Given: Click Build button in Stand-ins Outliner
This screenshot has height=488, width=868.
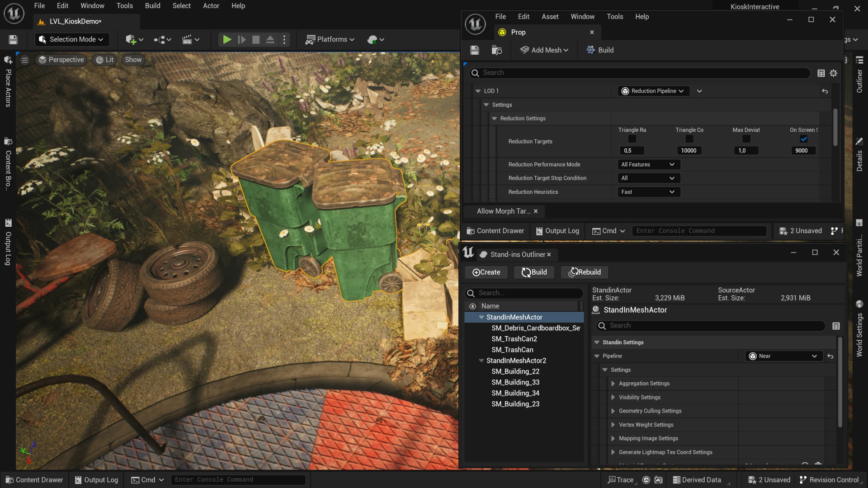Looking at the screenshot, I should tap(534, 272).
